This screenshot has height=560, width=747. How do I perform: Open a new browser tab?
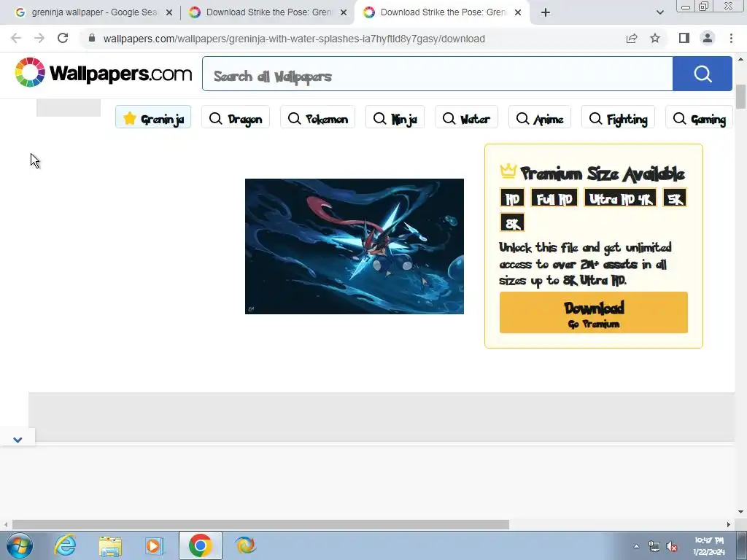(546, 12)
